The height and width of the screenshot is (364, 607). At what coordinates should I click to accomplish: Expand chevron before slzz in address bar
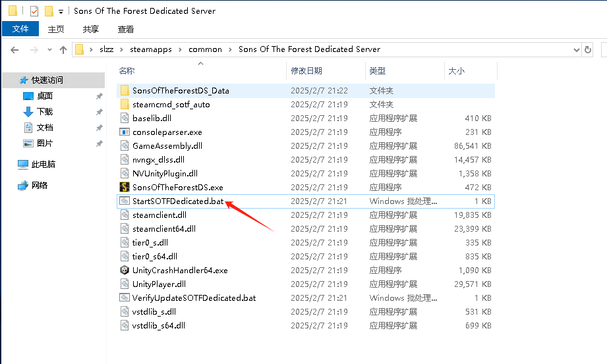92,49
